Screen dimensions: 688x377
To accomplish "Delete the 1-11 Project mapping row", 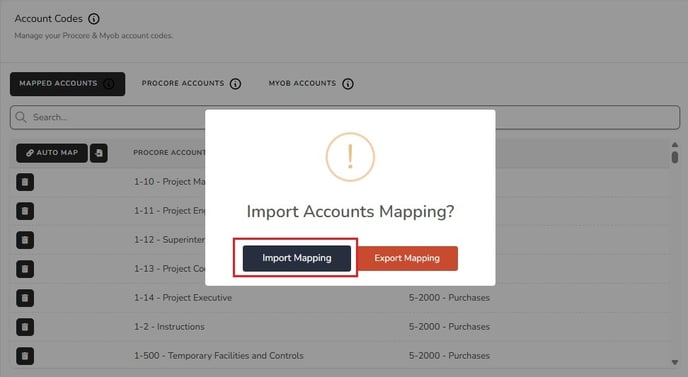I will [x=25, y=211].
